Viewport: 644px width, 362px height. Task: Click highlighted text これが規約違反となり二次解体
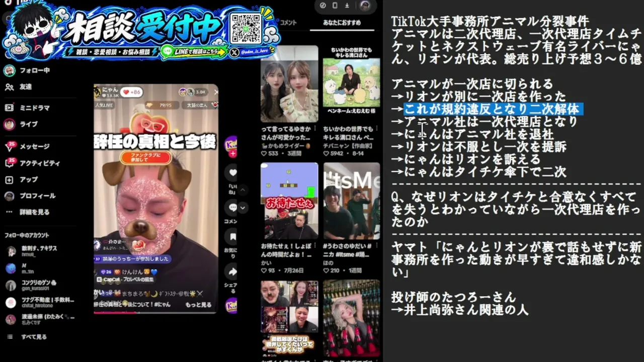point(493,109)
